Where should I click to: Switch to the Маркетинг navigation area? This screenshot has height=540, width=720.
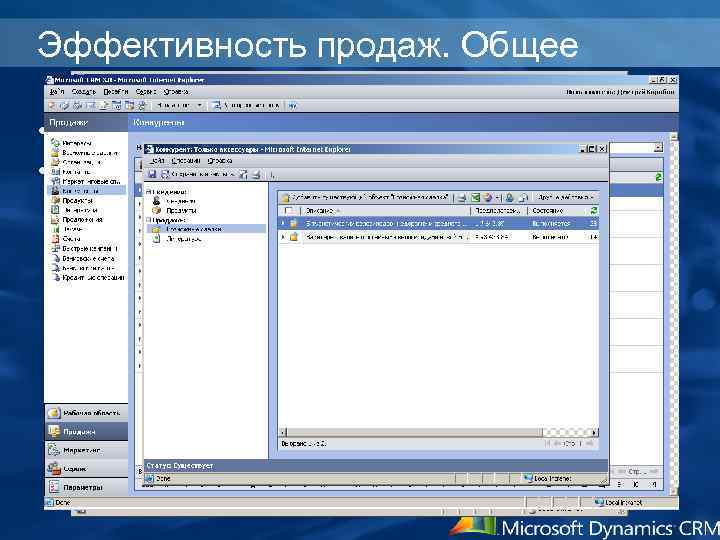86,450
